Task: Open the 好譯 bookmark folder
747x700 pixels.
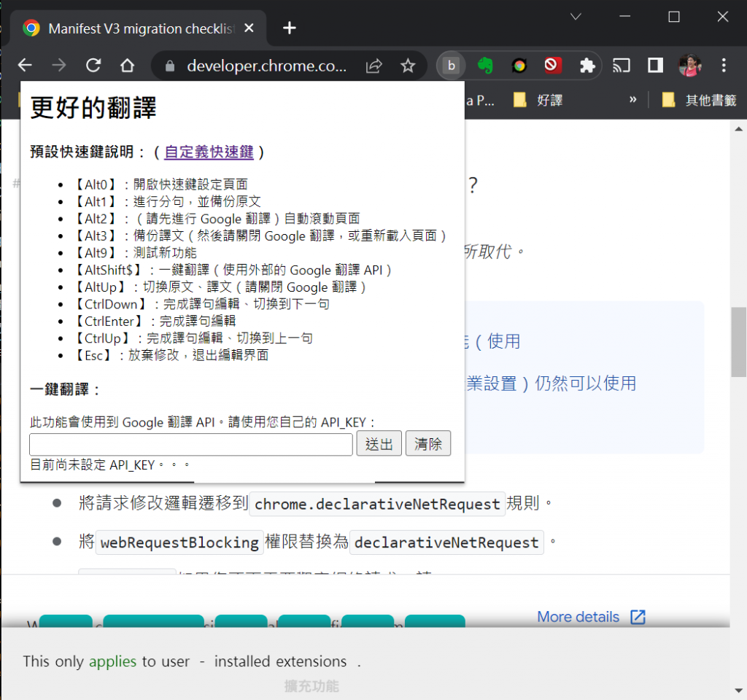Action: 538,100
